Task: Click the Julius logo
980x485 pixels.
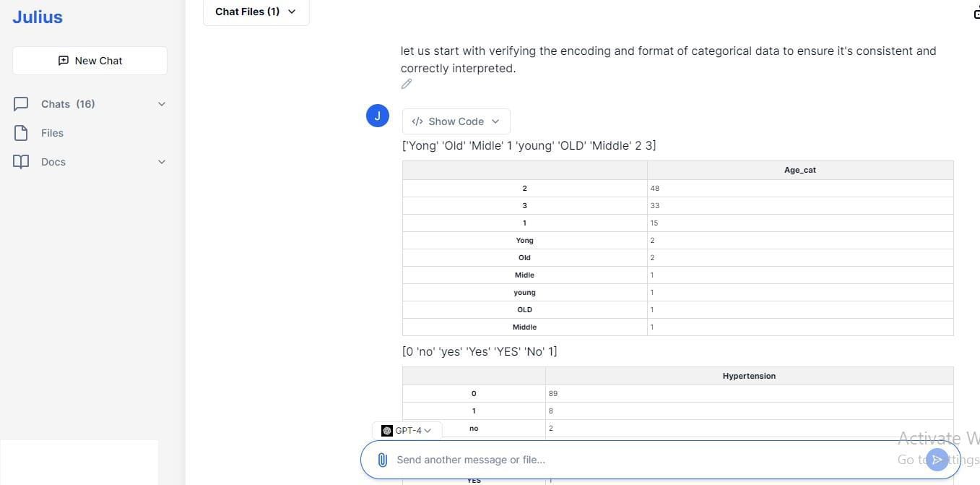Action: 38,17
